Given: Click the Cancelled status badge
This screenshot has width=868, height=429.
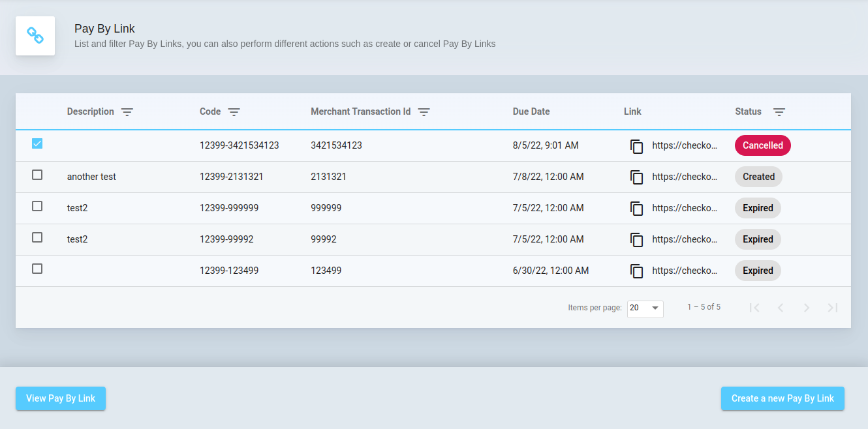Looking at the screenshot, I should tap(762, 145).
